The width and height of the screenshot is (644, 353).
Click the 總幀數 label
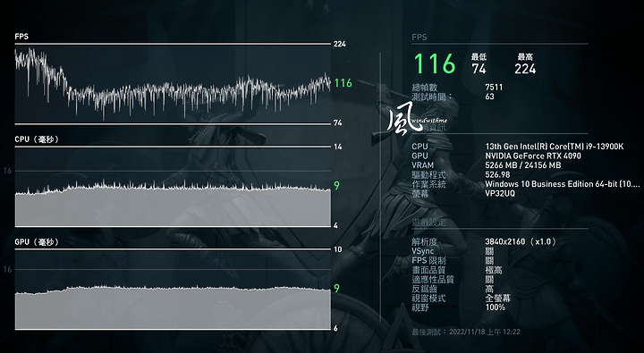425,88
